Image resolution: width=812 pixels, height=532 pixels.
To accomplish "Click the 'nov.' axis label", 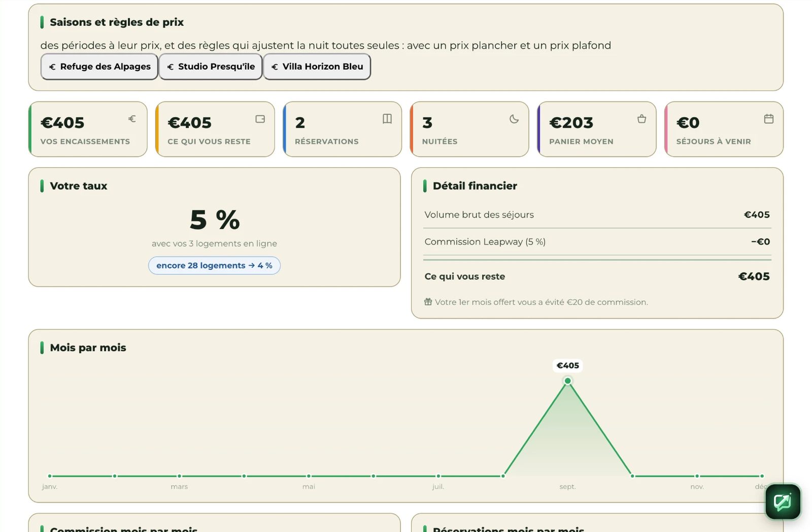I will point(697,486).
